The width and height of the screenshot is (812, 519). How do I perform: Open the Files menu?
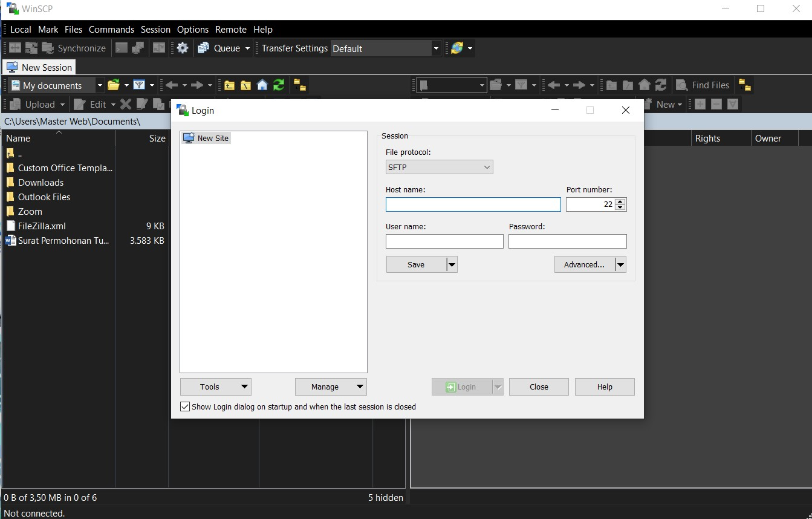pyautogui.click(x=73, y=29)
